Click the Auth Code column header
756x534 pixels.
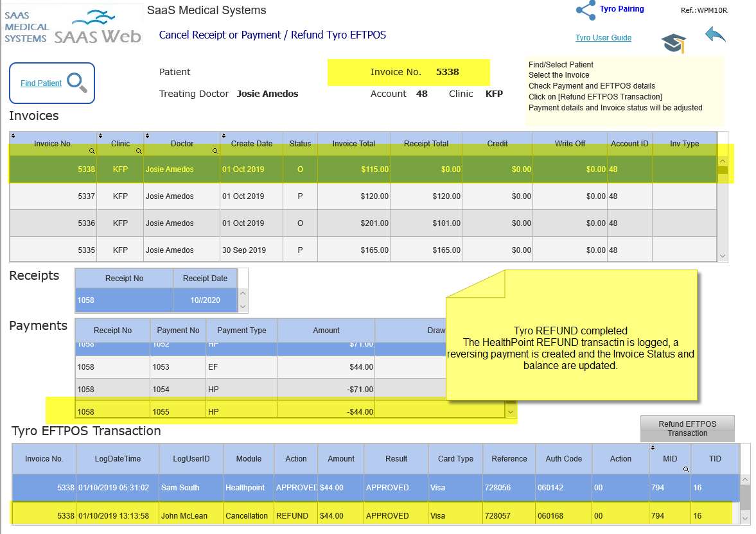tap(563, 459)
